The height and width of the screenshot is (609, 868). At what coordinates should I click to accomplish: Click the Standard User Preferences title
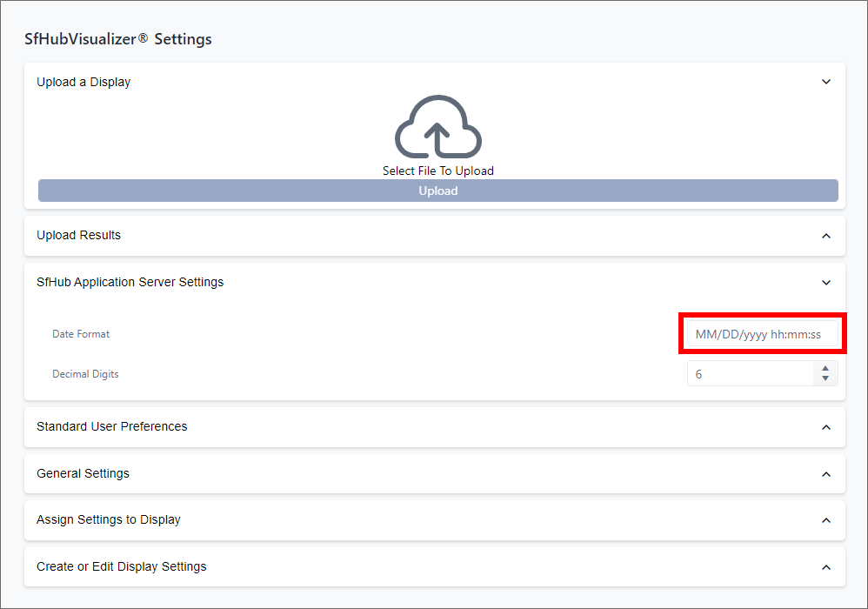tap(112, 427)
